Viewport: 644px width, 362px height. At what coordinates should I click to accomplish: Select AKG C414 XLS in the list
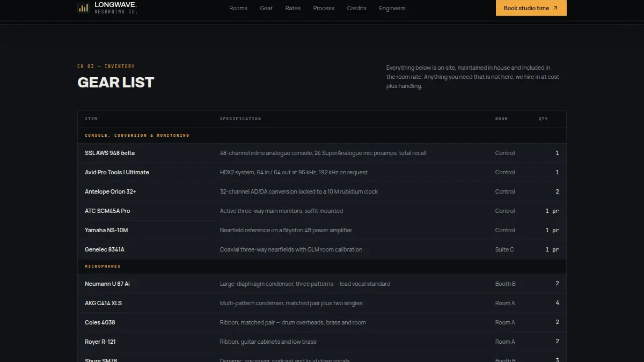pyautogui.click(x=103, y=303)
